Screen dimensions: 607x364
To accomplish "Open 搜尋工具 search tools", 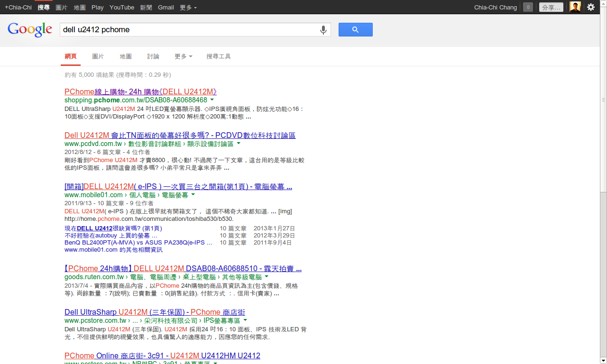I will click(x=219, y=56).
